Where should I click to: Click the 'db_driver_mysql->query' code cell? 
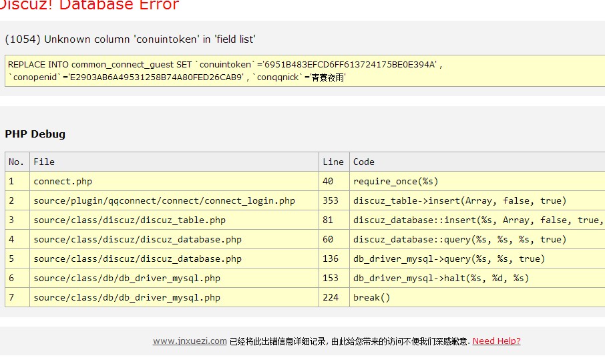coord(477,258)
